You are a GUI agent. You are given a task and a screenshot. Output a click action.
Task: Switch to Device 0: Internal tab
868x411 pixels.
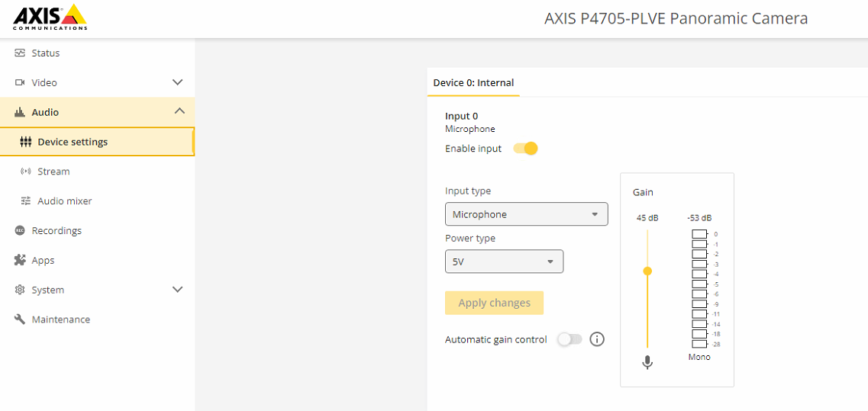tap(473, 82)
